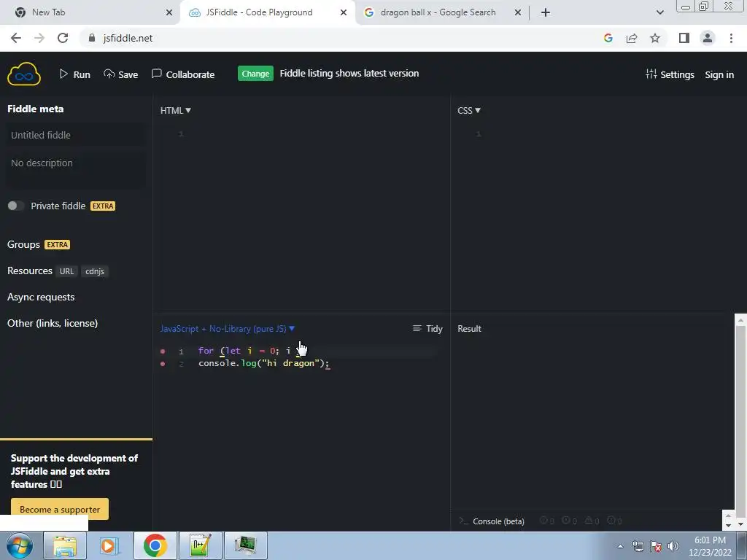This screenshot has height=560, width=747.
Task: Open the Collaborate option
Action: pyautogui.click(x=183, y=74)
